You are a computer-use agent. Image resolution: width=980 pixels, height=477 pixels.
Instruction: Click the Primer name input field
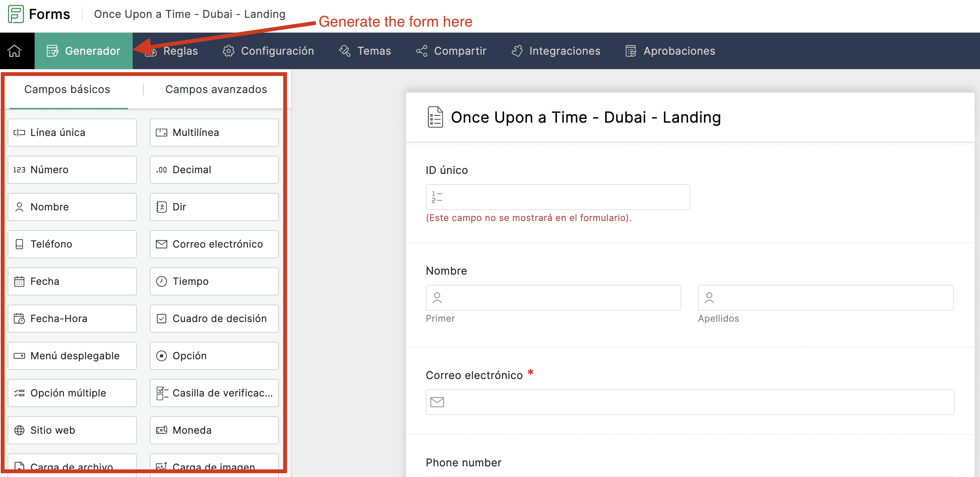[x=553, y=298]
